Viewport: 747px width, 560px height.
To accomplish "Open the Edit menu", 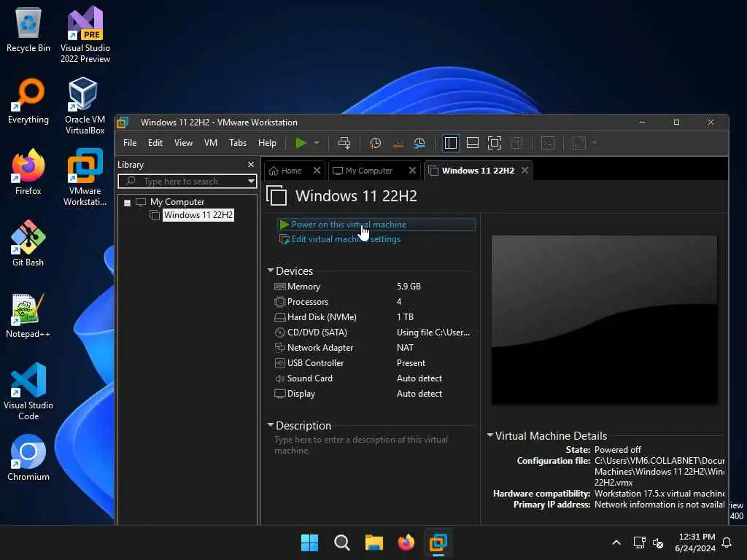I will (155, 143).
